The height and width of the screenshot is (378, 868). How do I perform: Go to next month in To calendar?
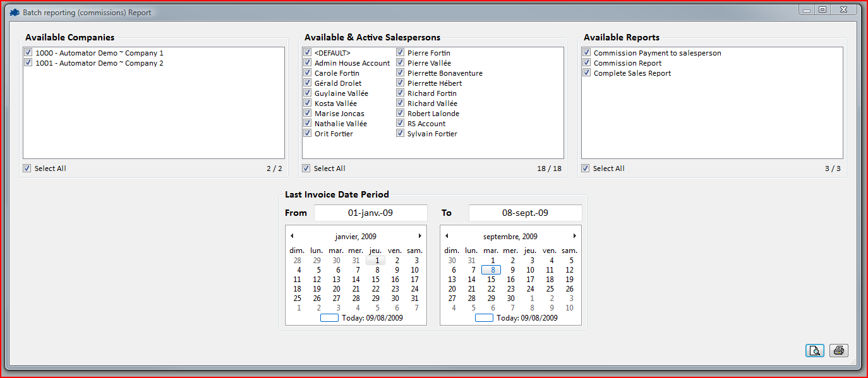[x=574, y=236]
